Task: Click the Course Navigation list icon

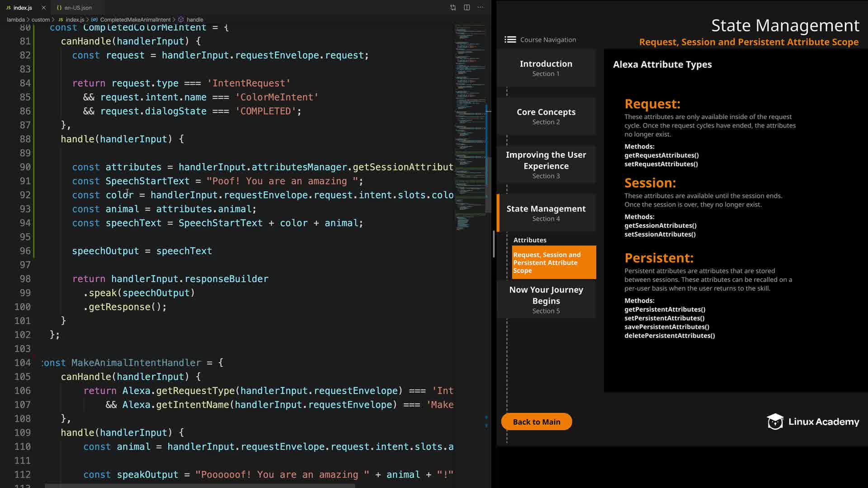Action: (x=510, y=40)
